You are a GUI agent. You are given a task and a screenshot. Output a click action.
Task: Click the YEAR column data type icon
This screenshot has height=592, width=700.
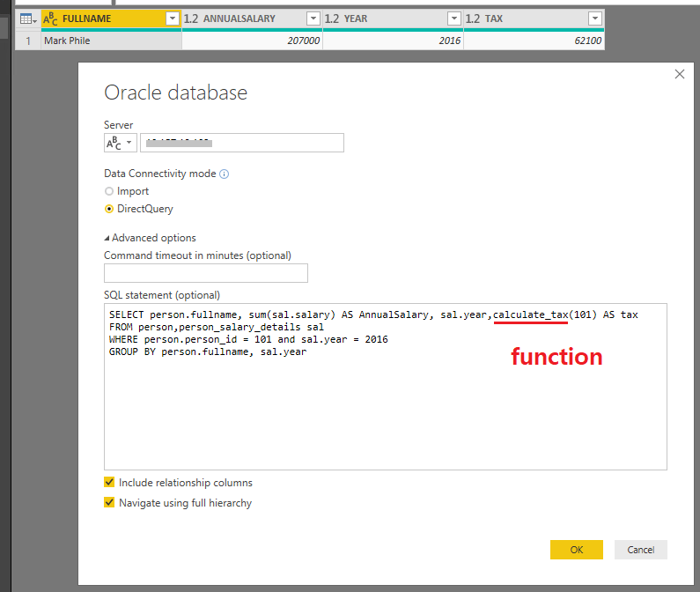(x=332, y=18)
